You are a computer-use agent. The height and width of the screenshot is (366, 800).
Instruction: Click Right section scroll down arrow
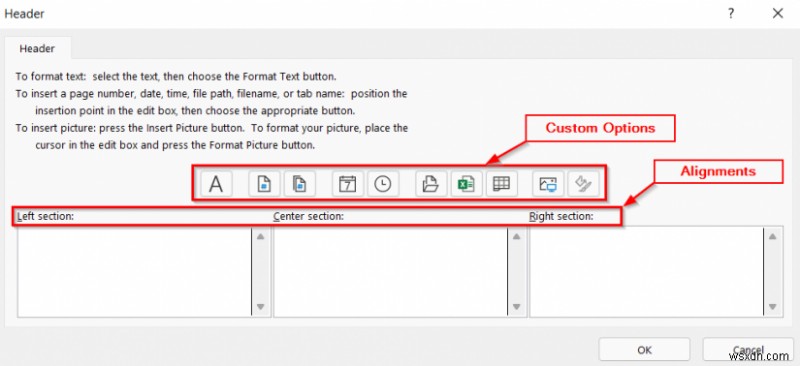[x=772, y=307]
